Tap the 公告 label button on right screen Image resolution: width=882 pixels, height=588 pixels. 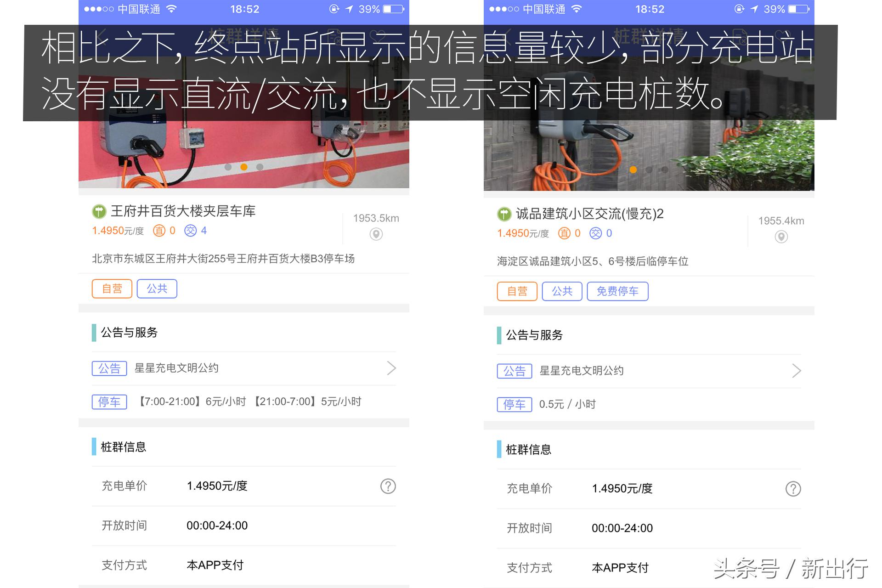tap(514, 371)
